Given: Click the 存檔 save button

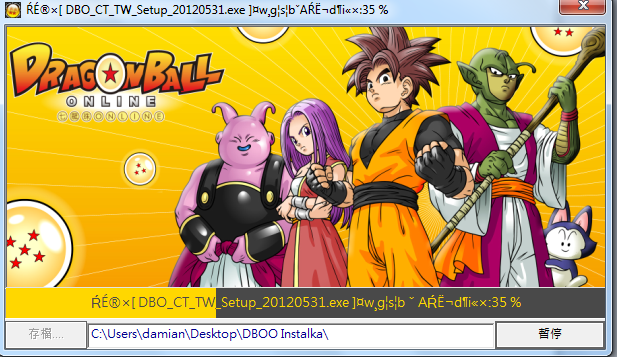Looking at the screenshot, I should pyautogui.click(x=46, y=334).
